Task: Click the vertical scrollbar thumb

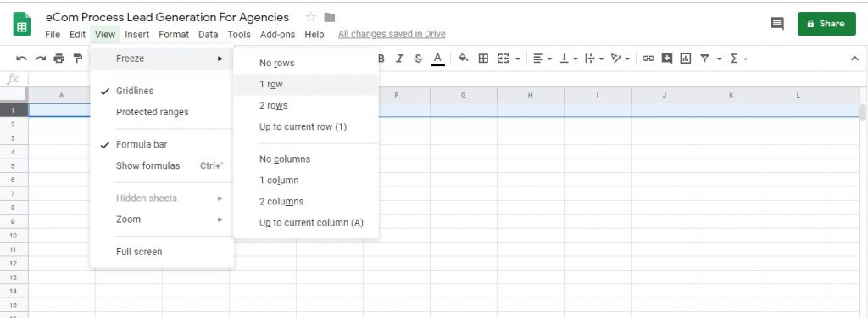Action: pyautogui.click(x=863, y=113)
